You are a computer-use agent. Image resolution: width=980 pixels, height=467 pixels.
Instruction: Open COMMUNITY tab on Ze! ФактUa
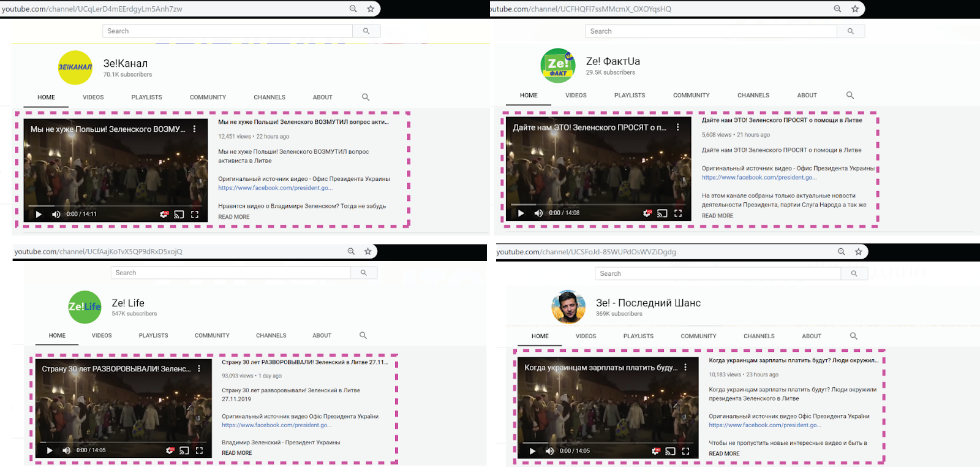(692, 96)
